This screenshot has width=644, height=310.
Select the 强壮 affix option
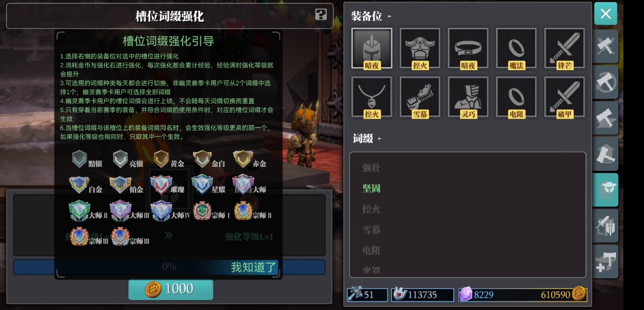click(x=371, y=168)
